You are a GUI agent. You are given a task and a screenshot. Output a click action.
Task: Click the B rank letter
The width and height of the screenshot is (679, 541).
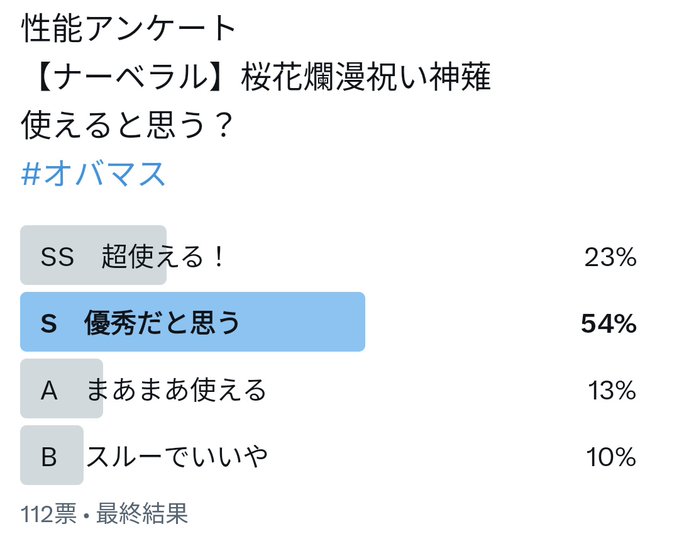[49, 457]
